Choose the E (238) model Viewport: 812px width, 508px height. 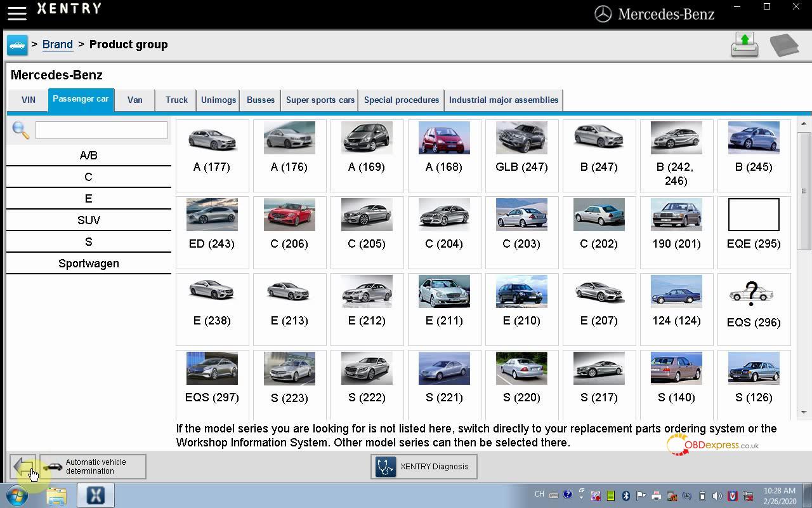(x=212, y=309)
